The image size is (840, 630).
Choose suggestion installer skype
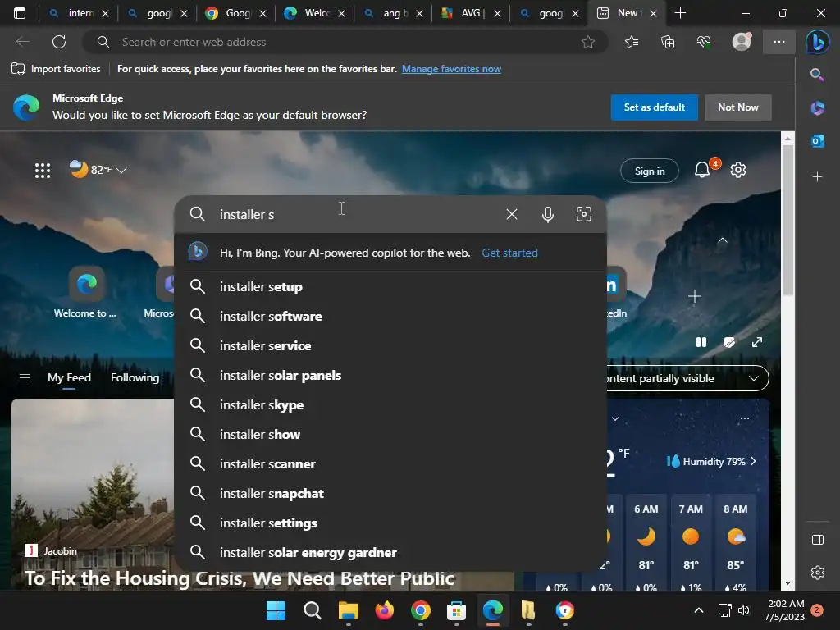point(390,404)
